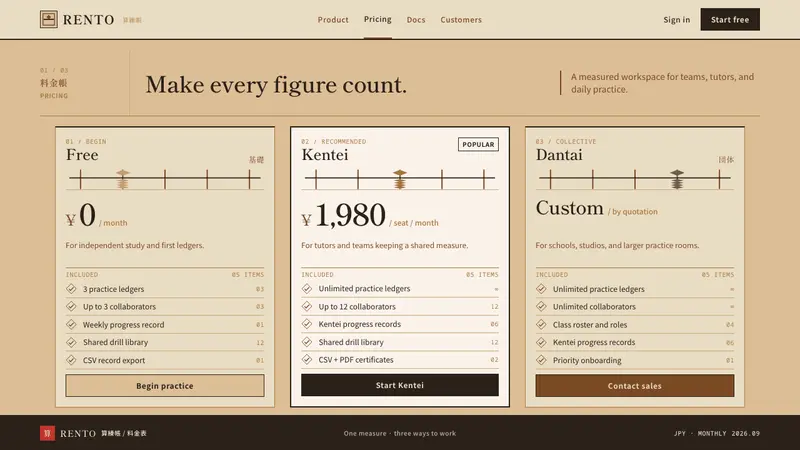Click 'CSV + PDF certificates' feature text
The image size is (800, 450).
356,360
